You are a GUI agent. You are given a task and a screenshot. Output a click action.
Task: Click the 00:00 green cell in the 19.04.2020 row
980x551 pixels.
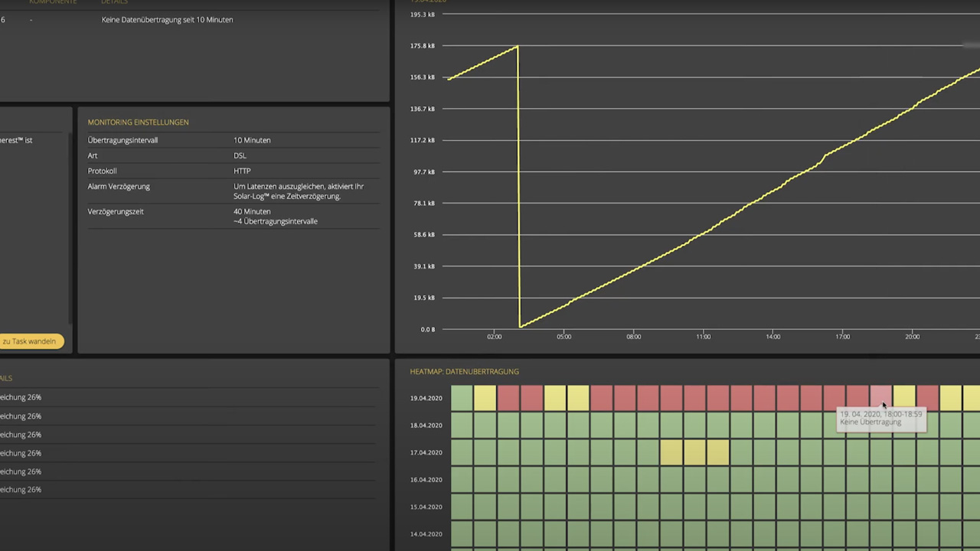[462, 398]
